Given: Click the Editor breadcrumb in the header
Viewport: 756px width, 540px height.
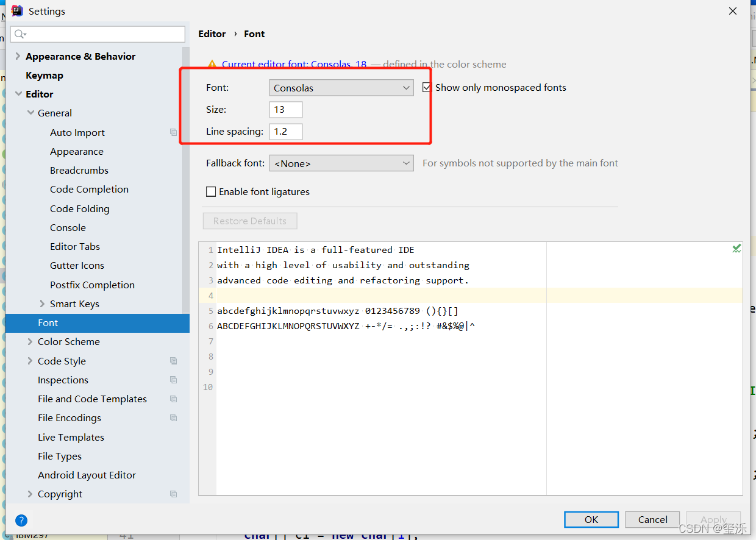Looking at the screenshot, I should coord(212,34).
